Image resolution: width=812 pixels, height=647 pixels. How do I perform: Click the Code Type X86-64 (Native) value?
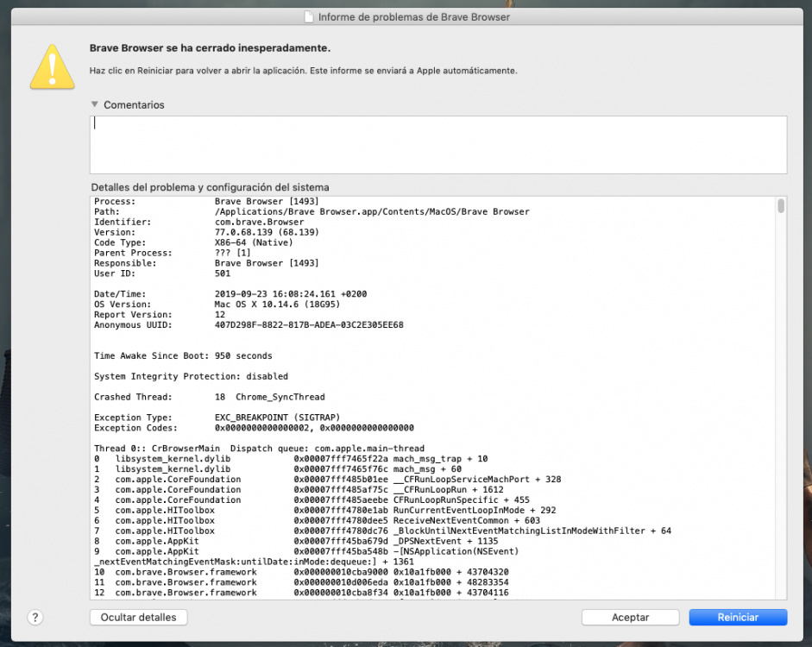click(x=254, y=242)
